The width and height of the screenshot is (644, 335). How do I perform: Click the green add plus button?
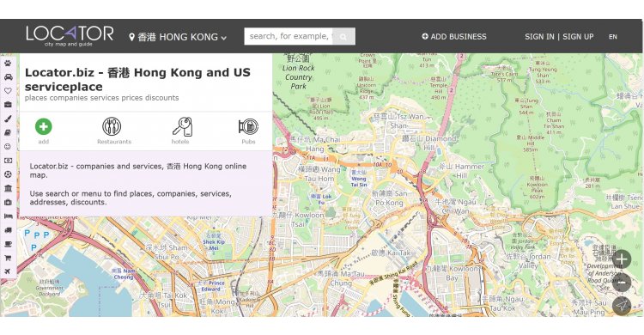44,126
